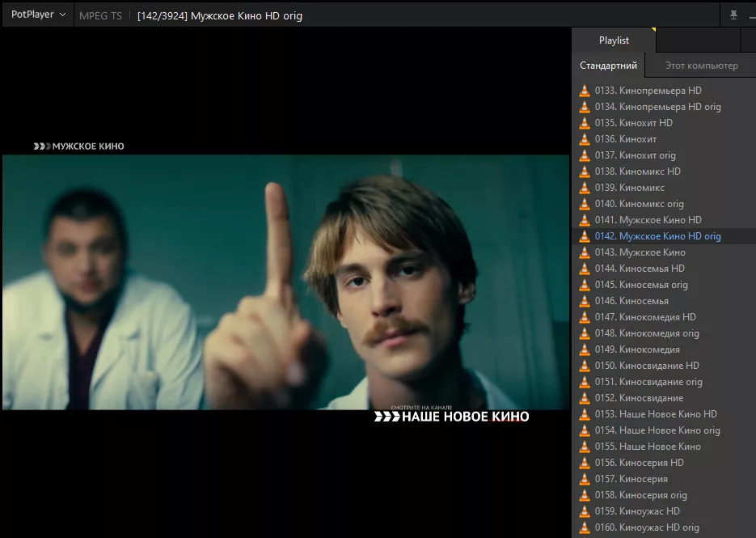This screenshot has height=538, width=756.
Task: Select playlist item 0145. Киносемья orig
Action: [x=664, y=285]
